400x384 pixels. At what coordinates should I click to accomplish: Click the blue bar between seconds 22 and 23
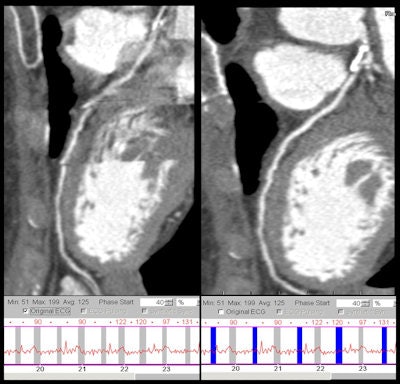pos(339,345)
